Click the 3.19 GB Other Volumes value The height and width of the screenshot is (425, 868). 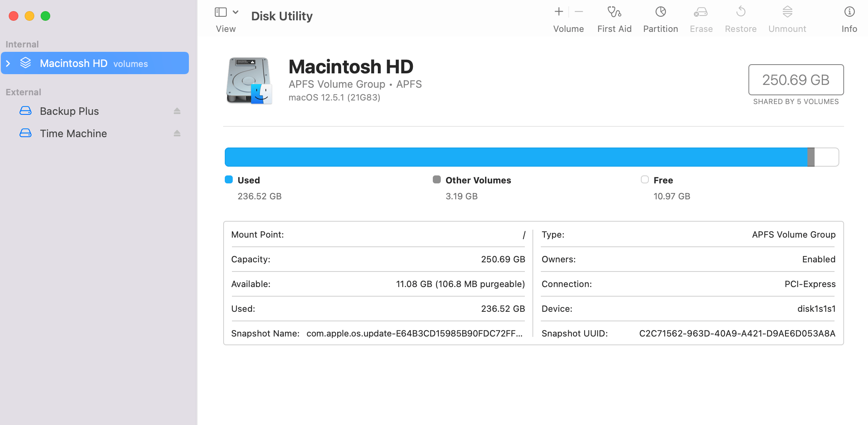coord(461,196)
